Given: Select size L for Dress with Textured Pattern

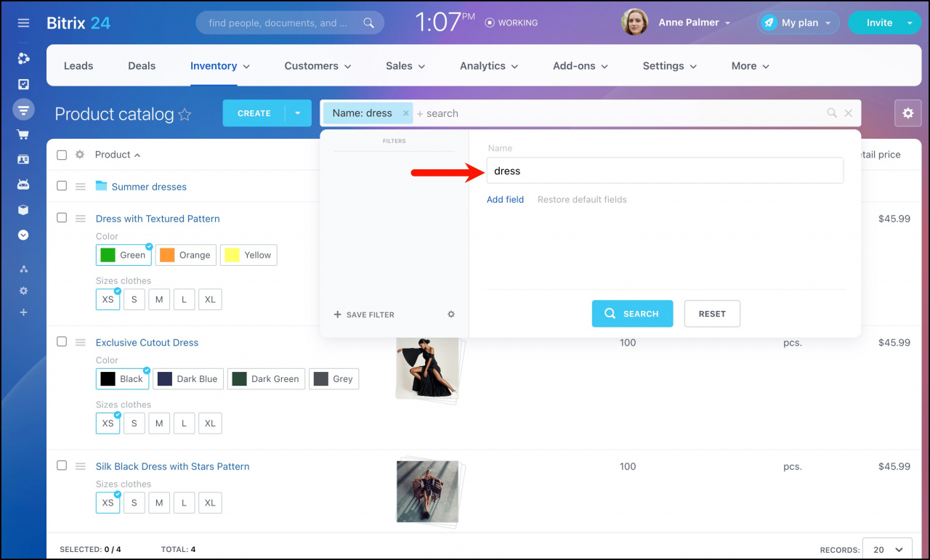Looking at the screenshot, I should (x=184, y=299).
